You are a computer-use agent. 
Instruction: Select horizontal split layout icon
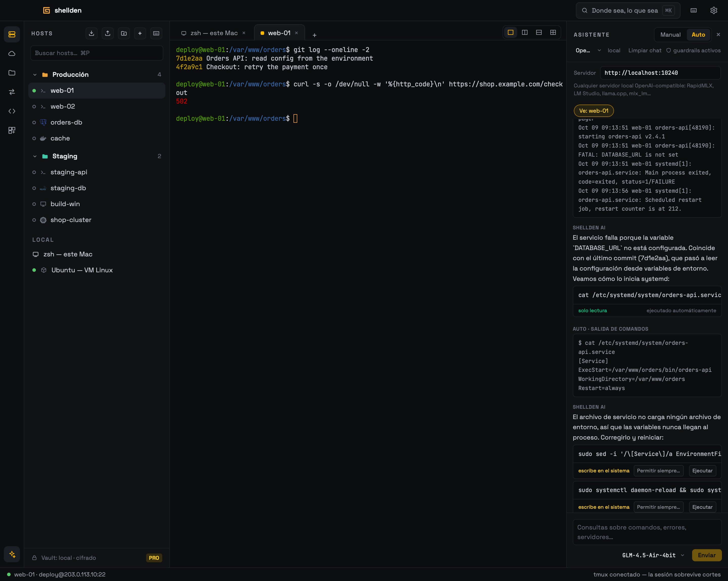[x=539, y=32]
